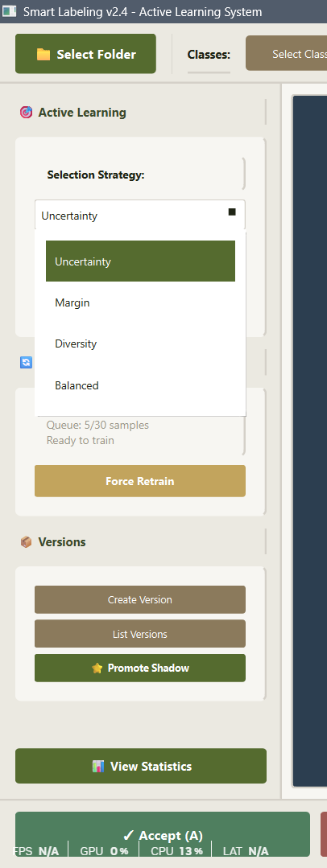Click the blue refresh icon beside the dropdown list

coord(26,363)
